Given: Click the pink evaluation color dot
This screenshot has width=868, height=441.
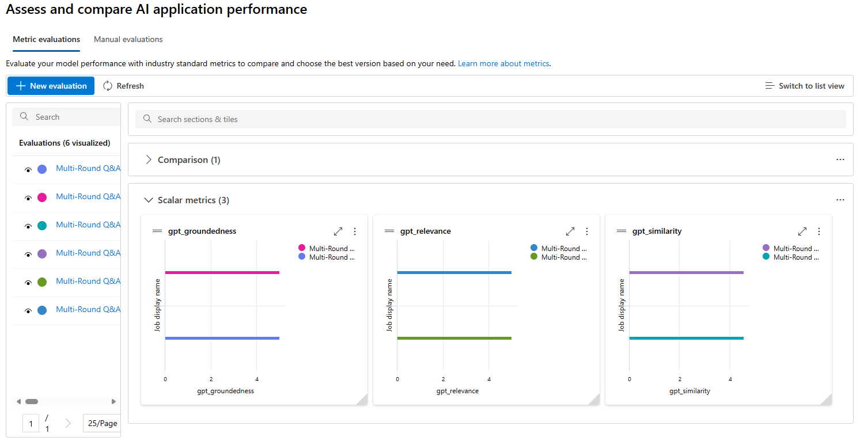Looking at the screenshot, I should (42, 197).
